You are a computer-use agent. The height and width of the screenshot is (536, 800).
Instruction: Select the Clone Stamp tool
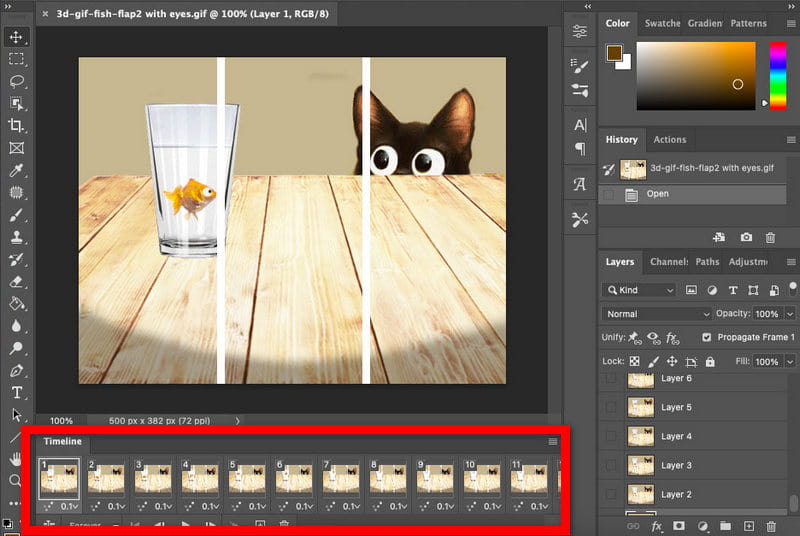[16, 237]
